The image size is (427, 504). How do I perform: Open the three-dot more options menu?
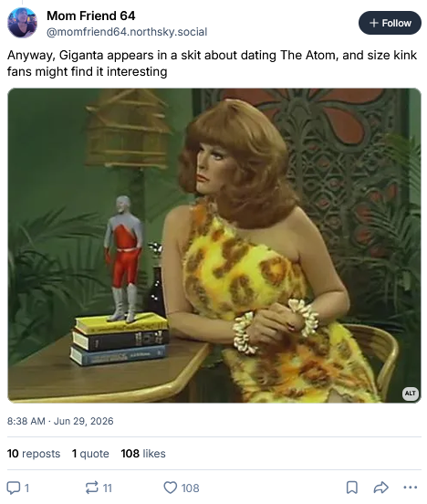[411, 488]
